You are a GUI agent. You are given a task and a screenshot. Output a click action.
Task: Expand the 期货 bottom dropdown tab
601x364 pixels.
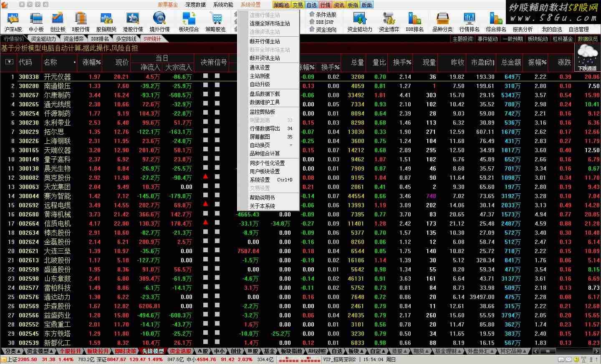[x=421, y=351]
